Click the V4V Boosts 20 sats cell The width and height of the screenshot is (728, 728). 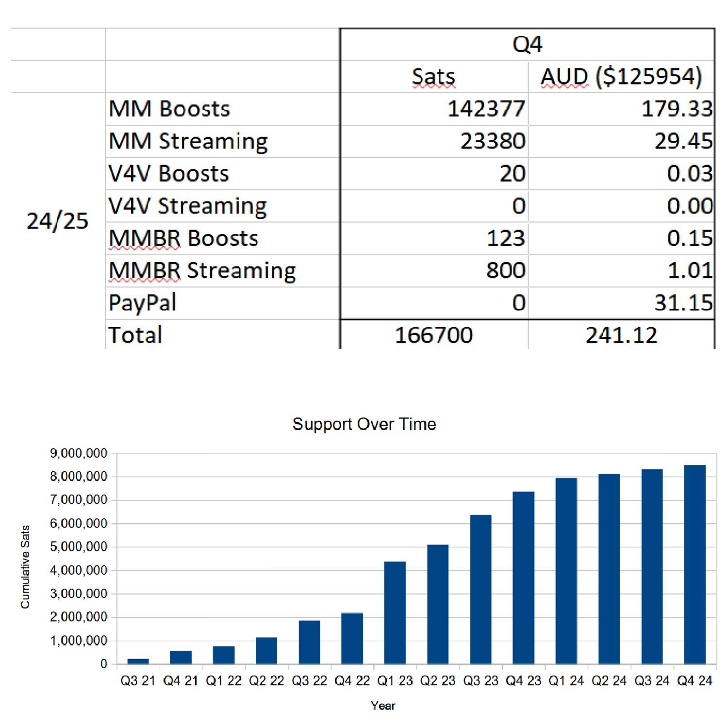[434, 174]
